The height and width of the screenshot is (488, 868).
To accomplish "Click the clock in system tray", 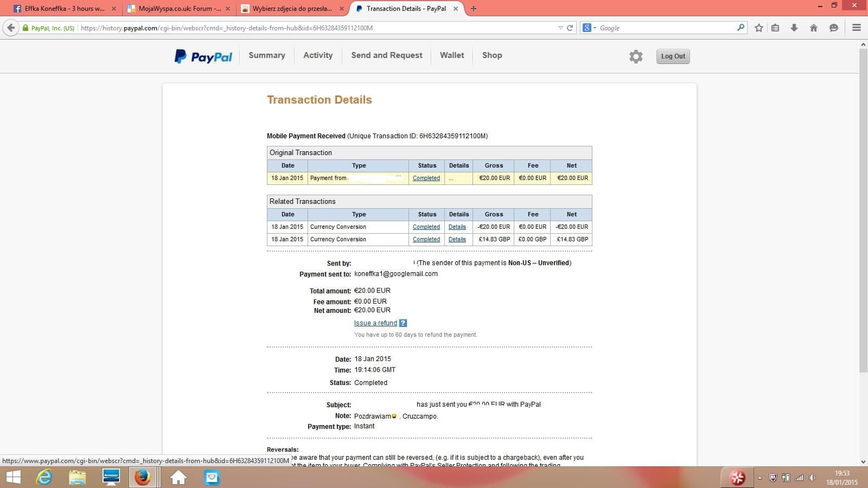I will point(842,478).
